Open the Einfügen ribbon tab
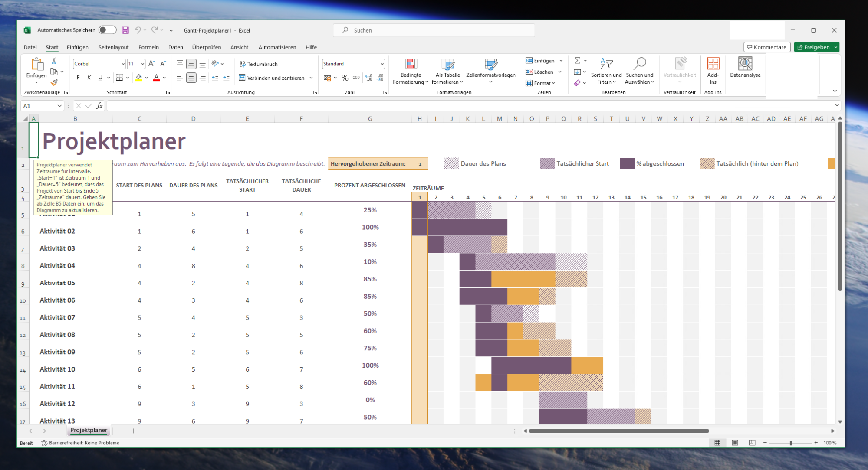This screenshot has height=470, width=868. [x=77, y=47]
